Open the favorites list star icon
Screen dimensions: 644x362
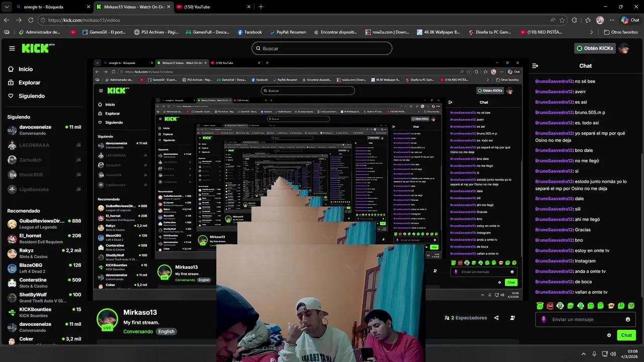coord(588,20)
